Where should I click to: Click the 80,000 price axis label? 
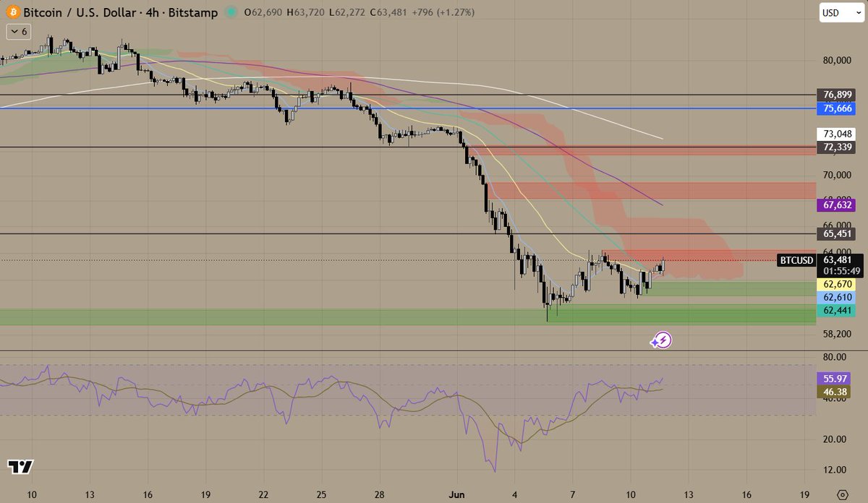point(838,61)
